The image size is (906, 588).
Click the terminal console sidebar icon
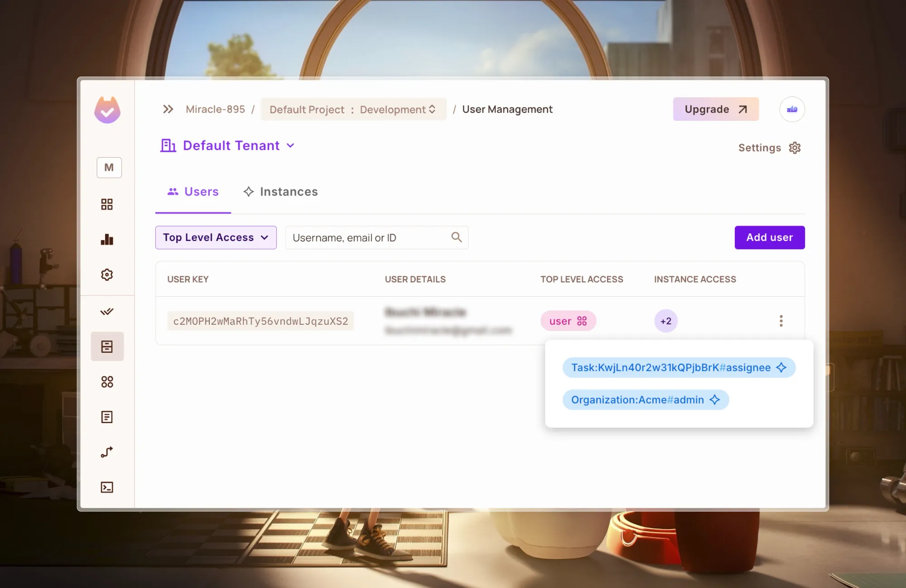pos(107,487)
